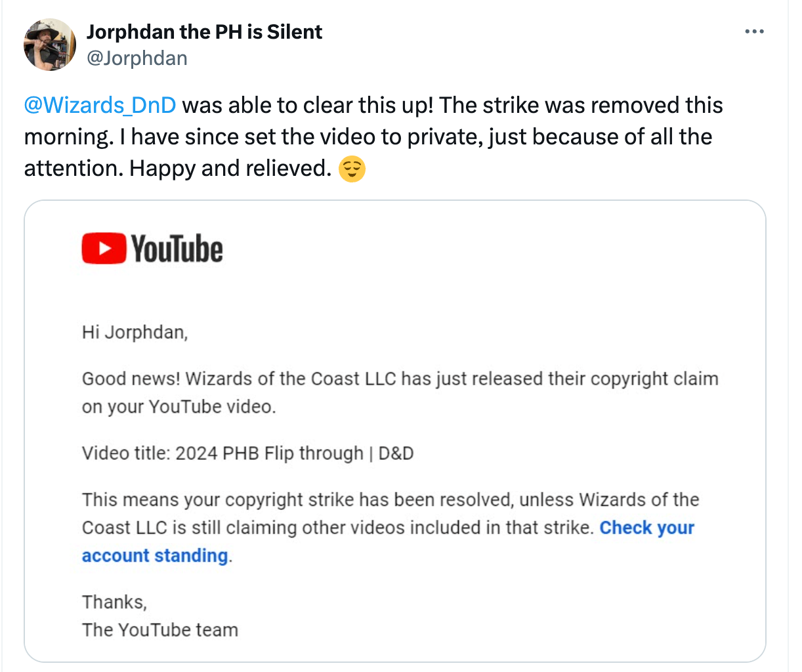The width and height of the screenshot is (802, 672).
Task: Open the three-dot more options menu
Action: [754, 31]
